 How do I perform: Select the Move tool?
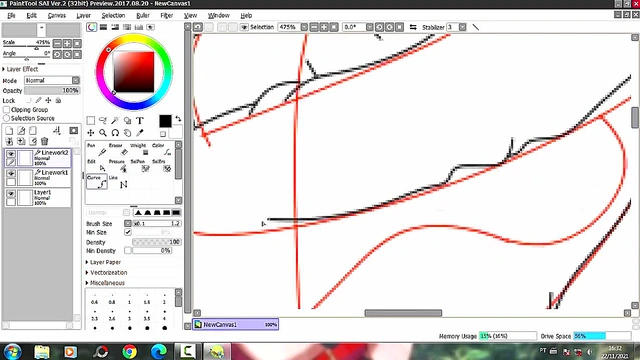tap(91, 133)
